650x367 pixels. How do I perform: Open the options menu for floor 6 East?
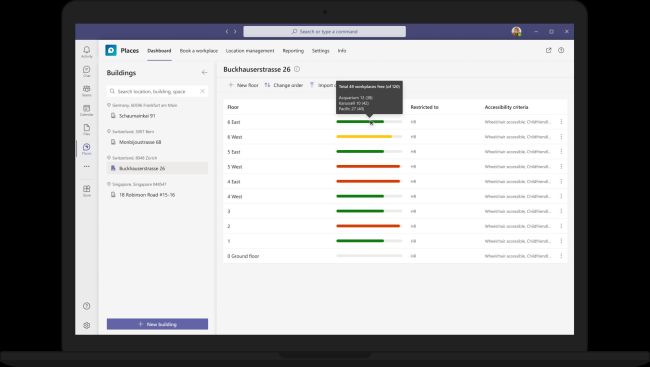[x=561, y=122]
